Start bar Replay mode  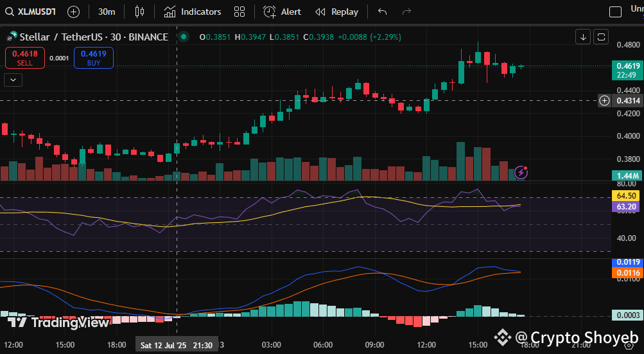click(337, 12)
